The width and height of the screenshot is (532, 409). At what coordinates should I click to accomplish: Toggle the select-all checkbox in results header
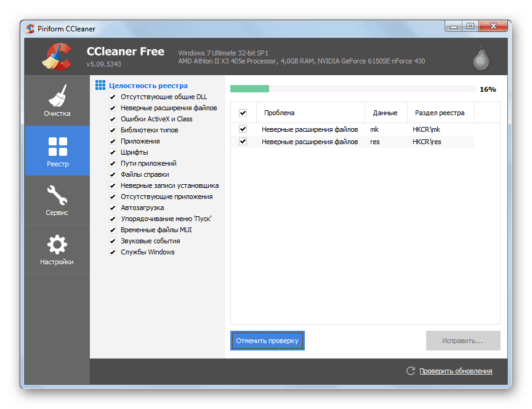243,113
